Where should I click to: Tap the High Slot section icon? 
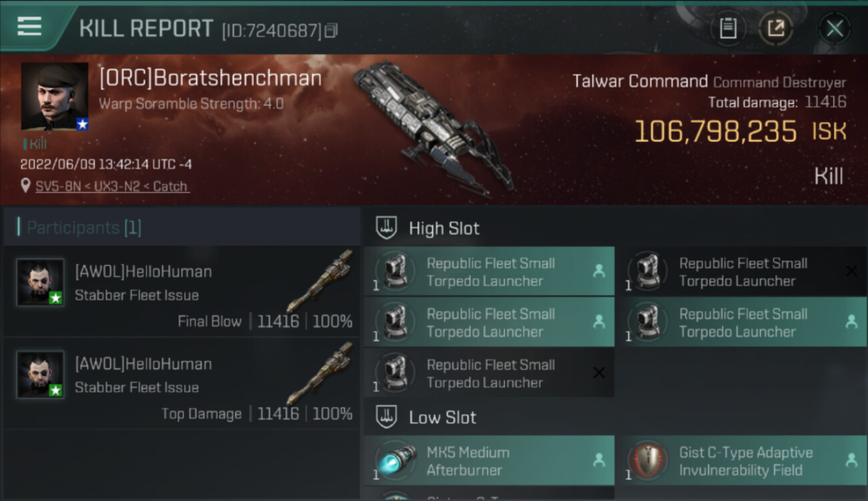[387, 228]
